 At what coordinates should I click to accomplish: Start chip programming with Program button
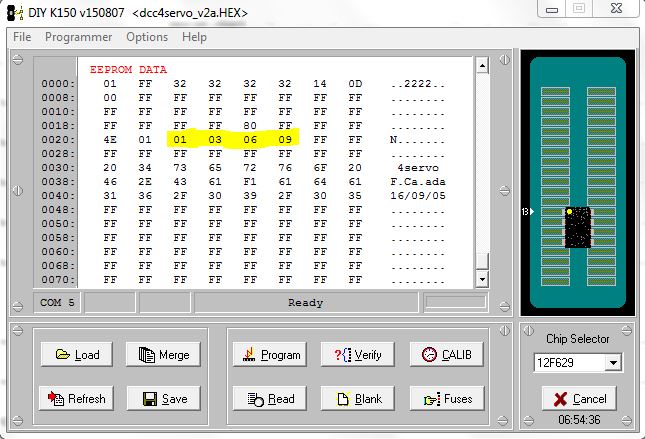pos(270,355)
